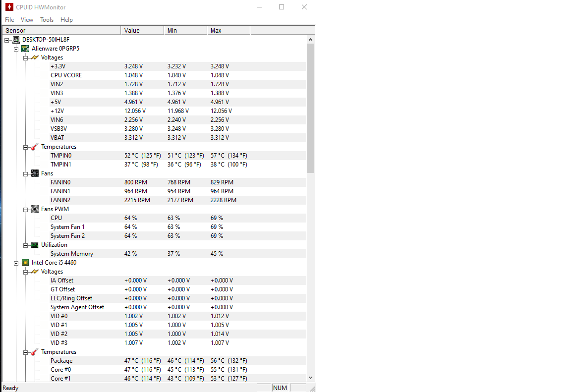Viewport: 571px width, 392px height.
Task: Click the Max column header
Action: point(228,31)
